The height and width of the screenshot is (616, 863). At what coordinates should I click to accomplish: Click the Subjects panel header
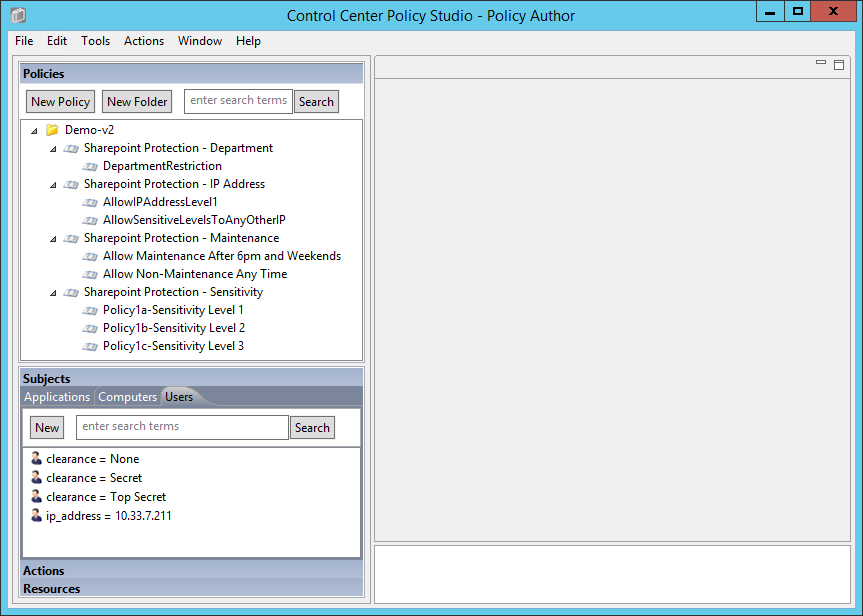pos(192,378)
